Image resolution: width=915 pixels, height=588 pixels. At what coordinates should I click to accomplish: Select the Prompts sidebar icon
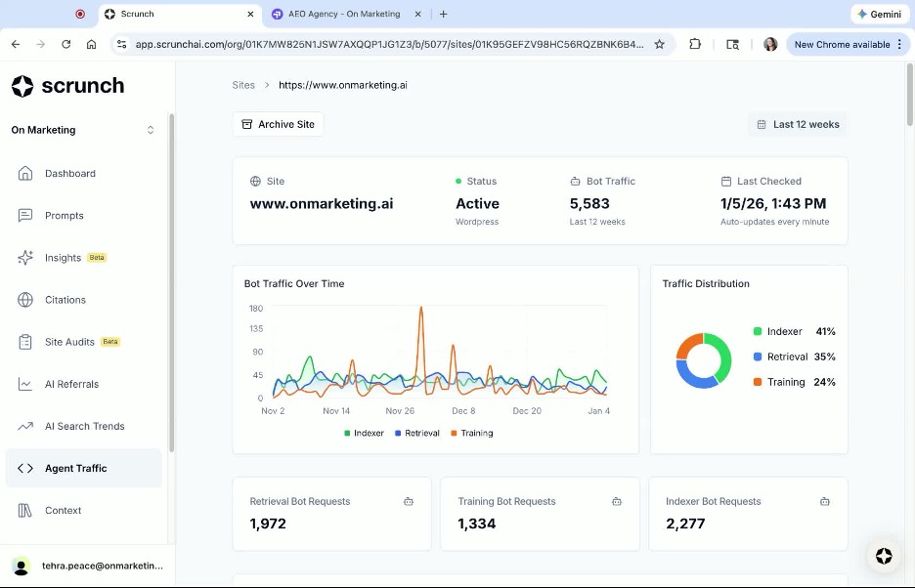(27, 215)
